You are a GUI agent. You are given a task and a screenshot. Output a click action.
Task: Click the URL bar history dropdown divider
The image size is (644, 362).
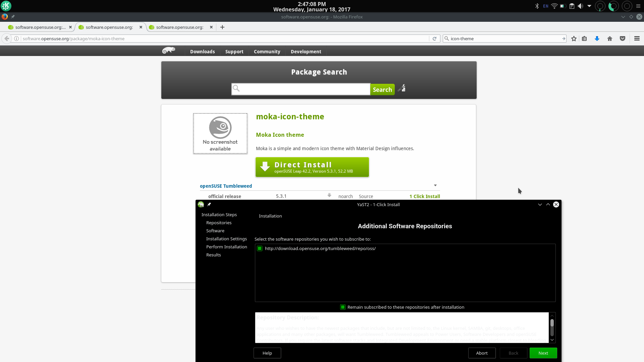(x=429, y=39)
